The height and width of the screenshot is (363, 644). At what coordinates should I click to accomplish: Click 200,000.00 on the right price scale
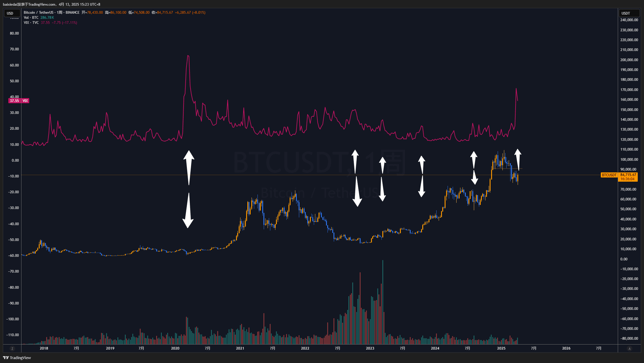(x=629, y=60)
